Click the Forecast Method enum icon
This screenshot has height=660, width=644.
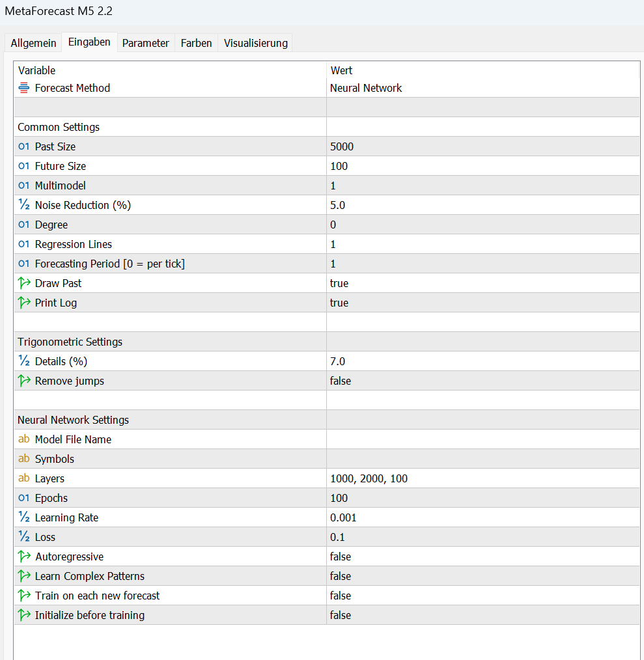pos(24,88)
